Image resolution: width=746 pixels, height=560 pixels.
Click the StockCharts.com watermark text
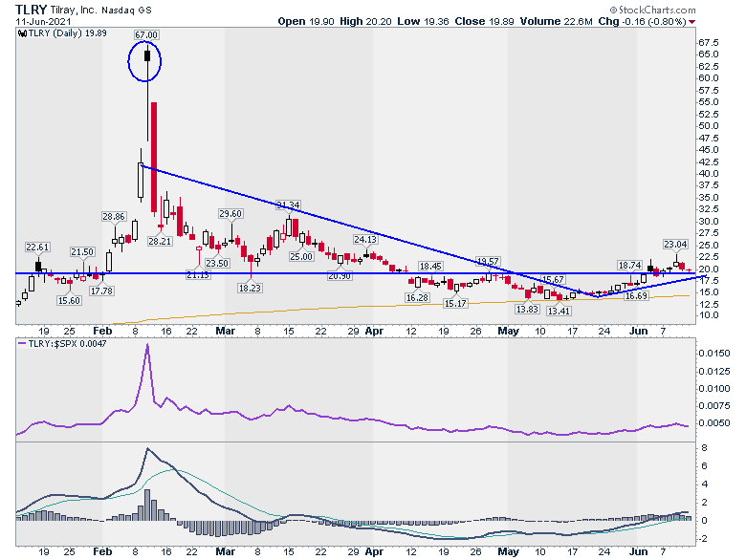click(652, 10)
